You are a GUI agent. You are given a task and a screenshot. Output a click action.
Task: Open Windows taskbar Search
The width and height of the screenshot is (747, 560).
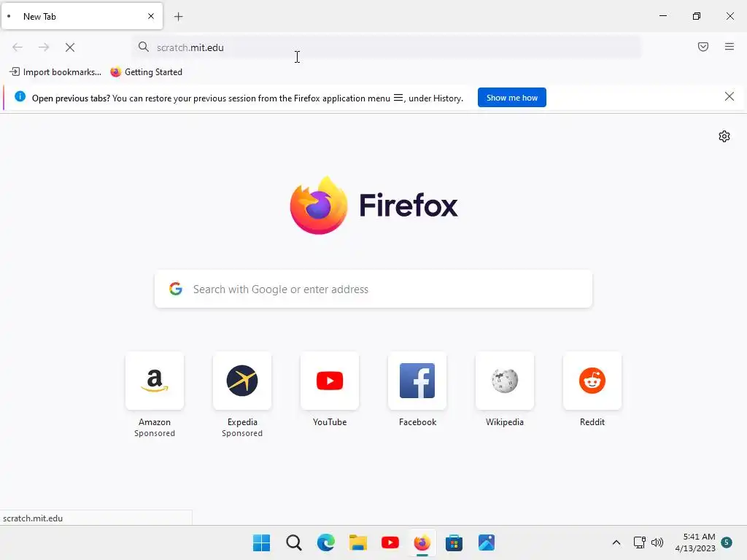[293, 542]
